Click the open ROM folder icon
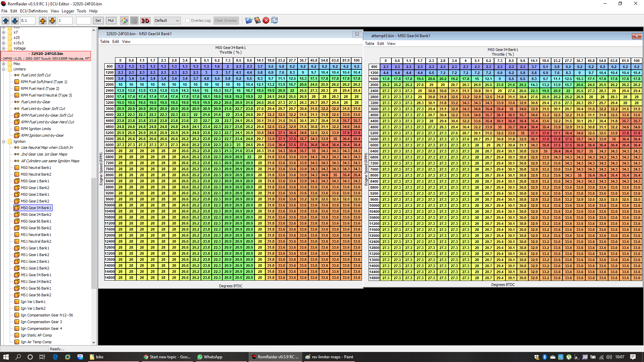The height and width of the screenshot is (362, 644). click(x=249, y=20)
